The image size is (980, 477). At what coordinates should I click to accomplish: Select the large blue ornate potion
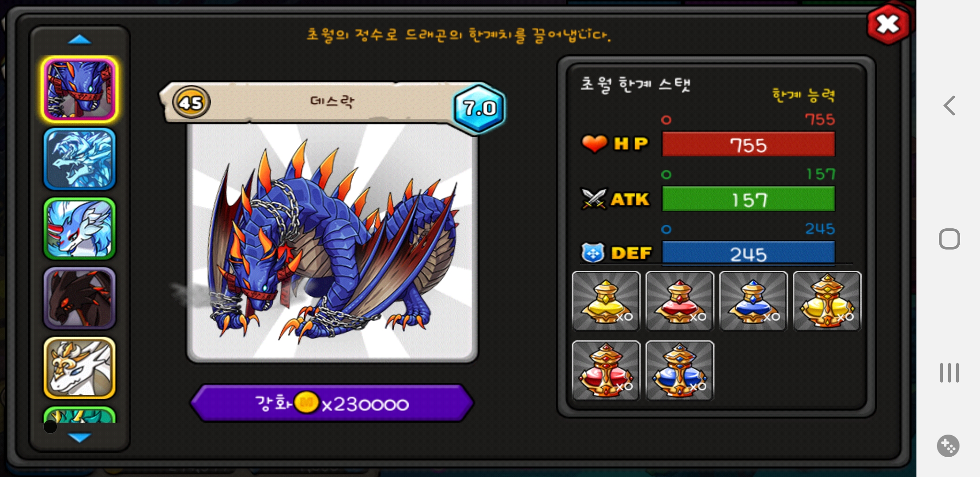click(680, 371)
